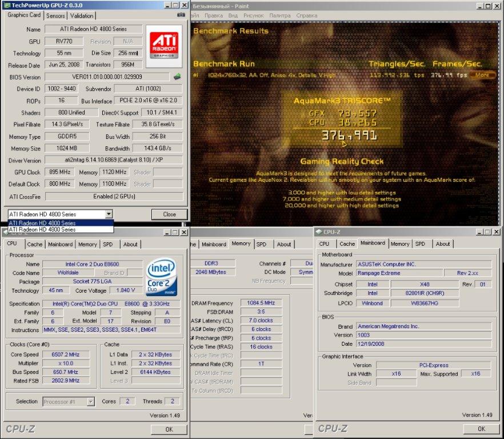Open the Правка menu in Paint
This screenshot has width=504, height=439.
pos(214,15)
